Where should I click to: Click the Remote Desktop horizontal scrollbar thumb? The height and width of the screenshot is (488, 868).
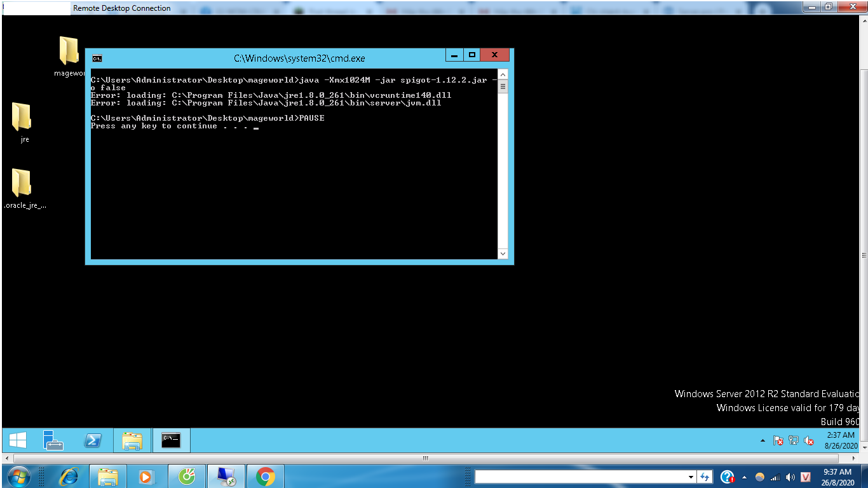click(426, 457)
